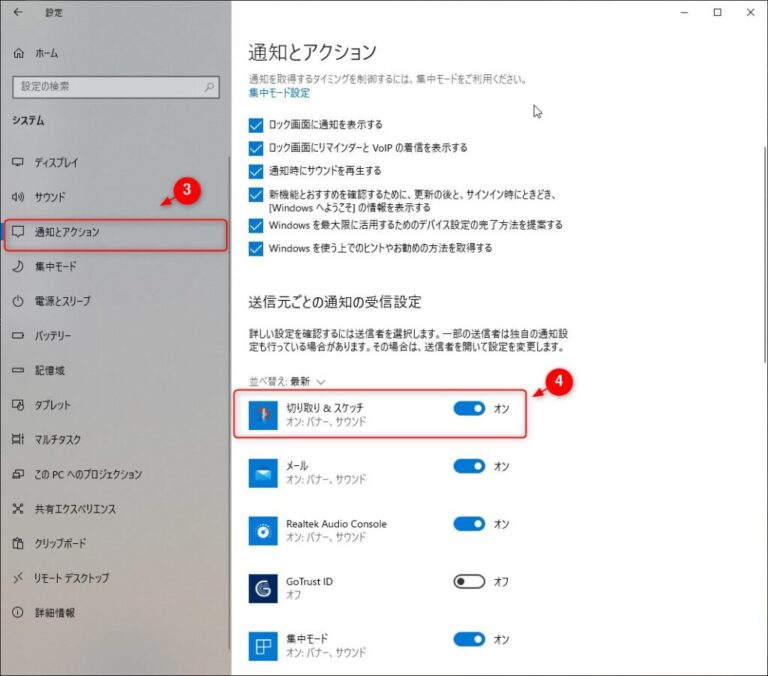Viewport: 768px width, 676px height.
Task: Turn off メール notifications toggle
Action: pos(469,466)
